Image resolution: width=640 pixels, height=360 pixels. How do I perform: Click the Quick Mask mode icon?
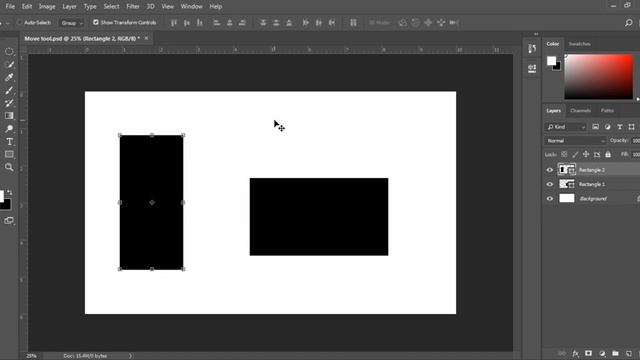pos(9,221)
